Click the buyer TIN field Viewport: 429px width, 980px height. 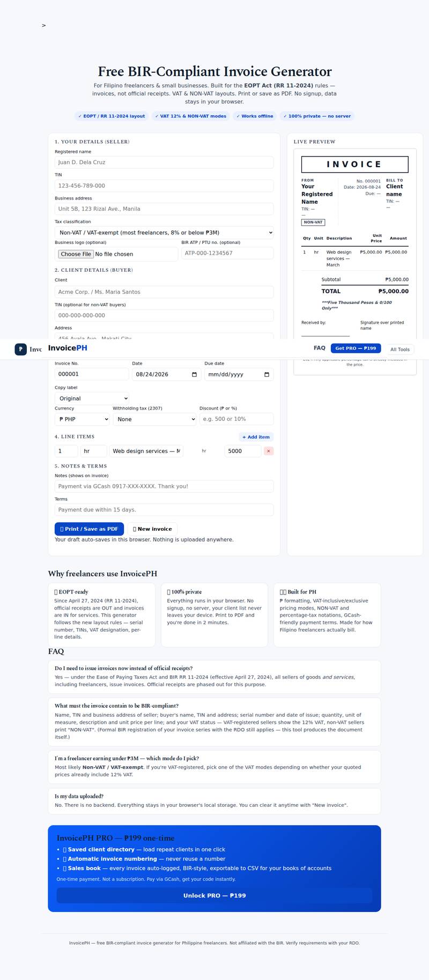click(164, 315)
